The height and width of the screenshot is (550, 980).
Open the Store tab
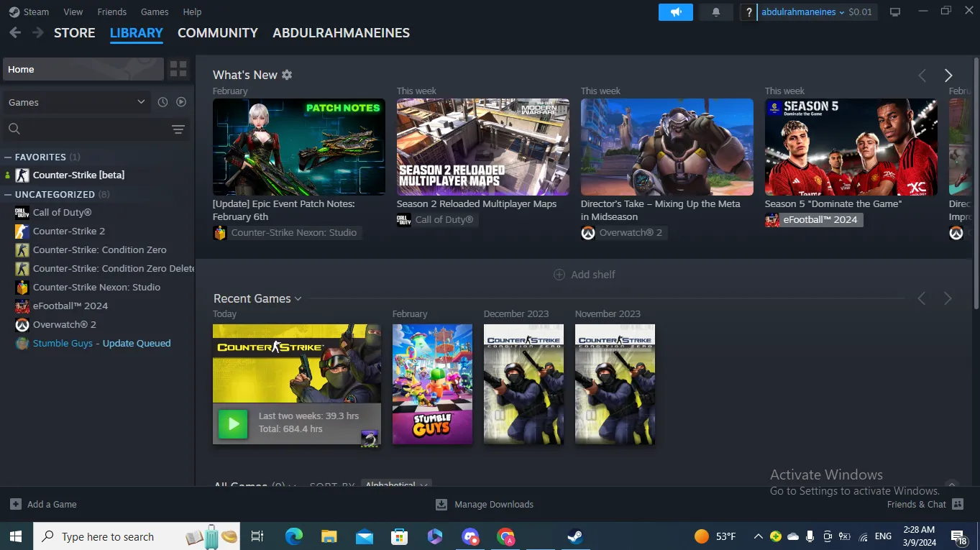coord(74,33)
